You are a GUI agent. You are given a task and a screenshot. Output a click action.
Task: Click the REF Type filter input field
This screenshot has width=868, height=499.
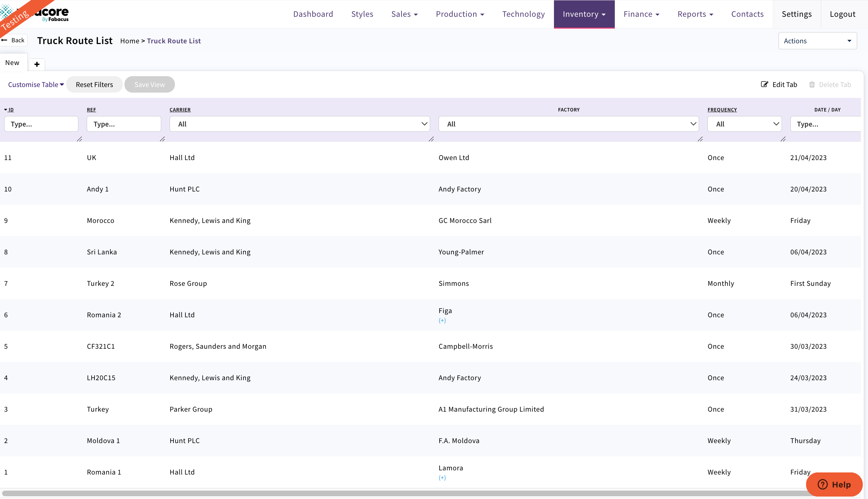123,124
